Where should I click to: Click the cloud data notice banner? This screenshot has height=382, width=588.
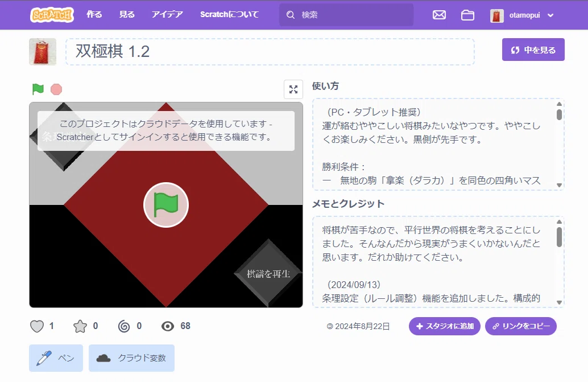point(165,130)
